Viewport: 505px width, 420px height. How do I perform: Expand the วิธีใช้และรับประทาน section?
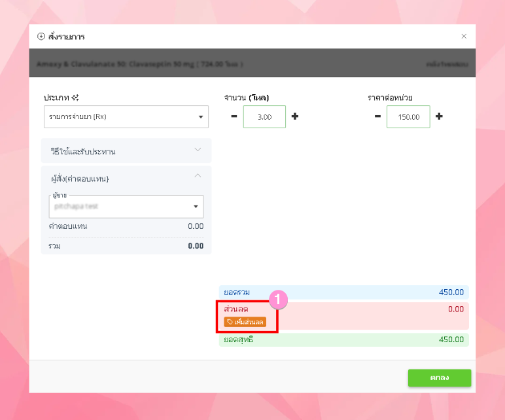tap(126, 150)
